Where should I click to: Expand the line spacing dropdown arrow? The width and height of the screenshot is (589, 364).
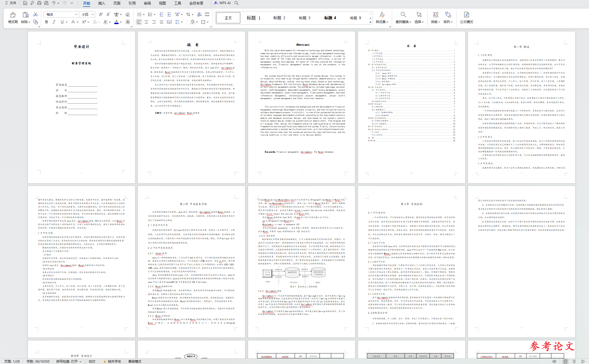click(182, 22)
